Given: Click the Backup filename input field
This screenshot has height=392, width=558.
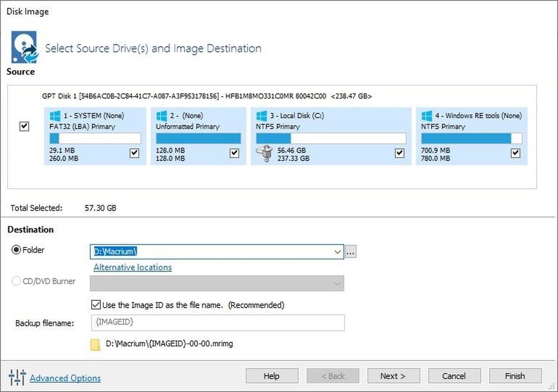Looking at the screenshot, I should [217, 322].
